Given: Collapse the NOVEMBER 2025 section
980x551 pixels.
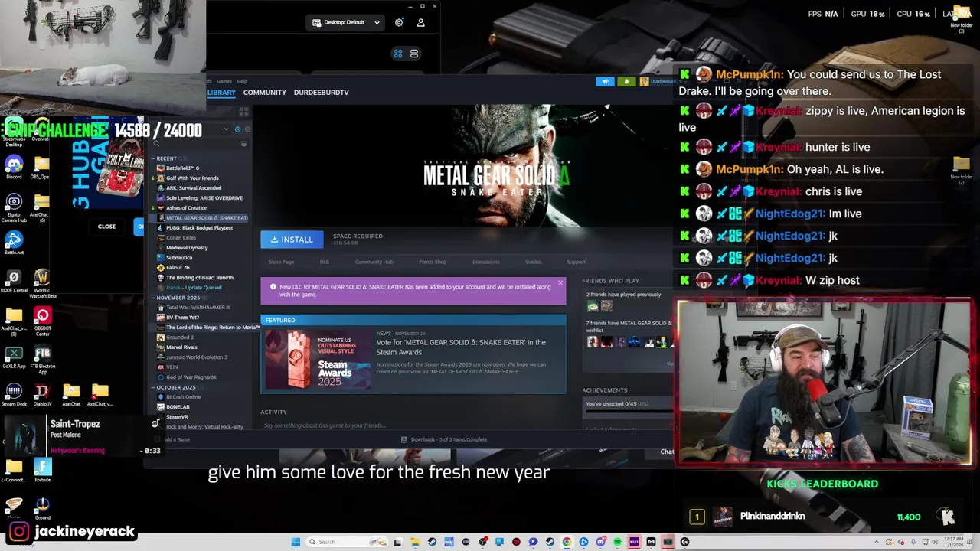Looking at the screenshot, I should [178, 298].
